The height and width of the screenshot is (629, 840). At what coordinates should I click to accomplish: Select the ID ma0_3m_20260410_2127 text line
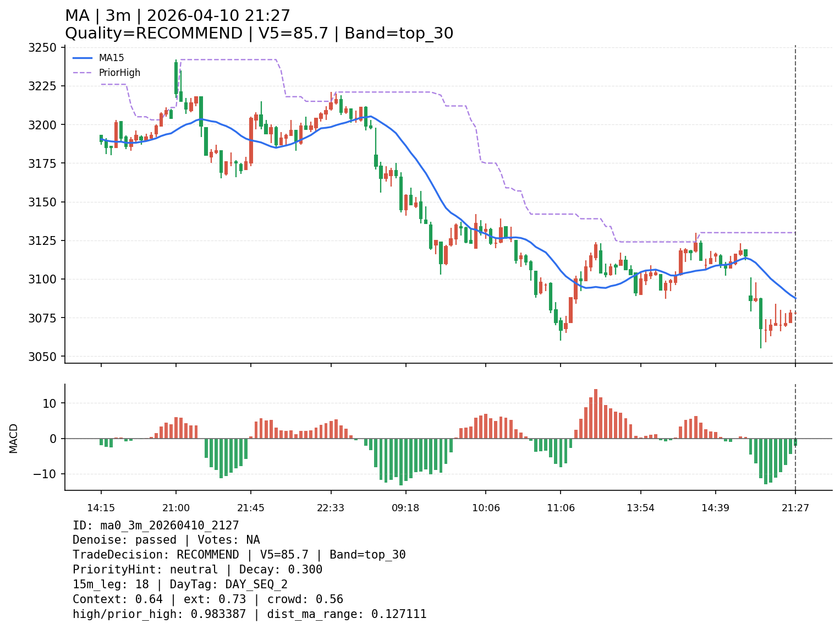click(x=156, y=526)
